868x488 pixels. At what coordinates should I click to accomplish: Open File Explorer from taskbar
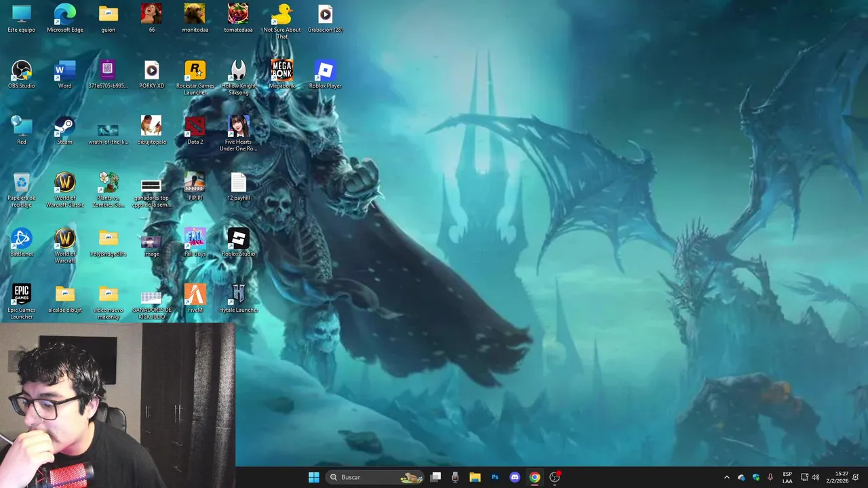475,477
